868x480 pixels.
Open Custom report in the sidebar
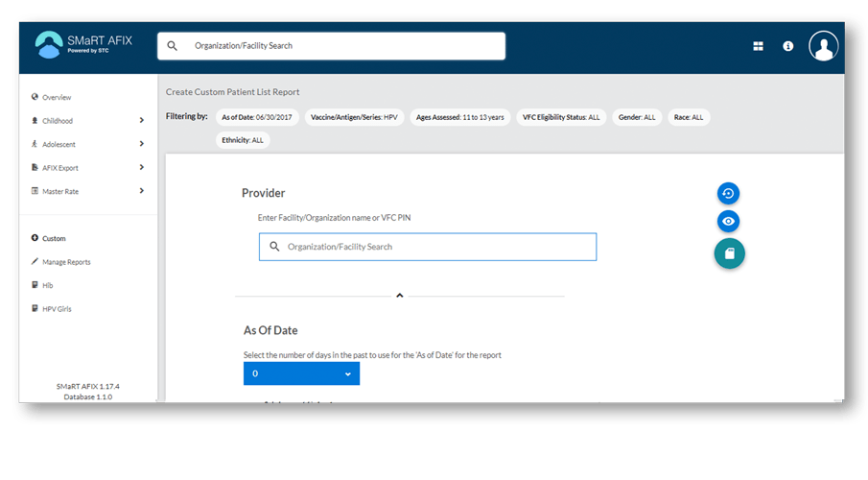click(54, 239)
